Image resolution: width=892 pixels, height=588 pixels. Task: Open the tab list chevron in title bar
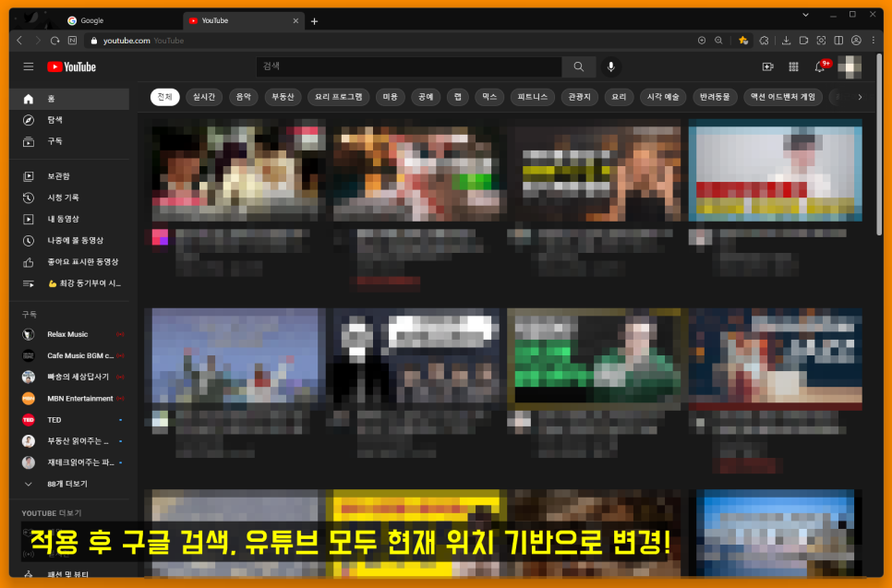click(x=805, y=15)
